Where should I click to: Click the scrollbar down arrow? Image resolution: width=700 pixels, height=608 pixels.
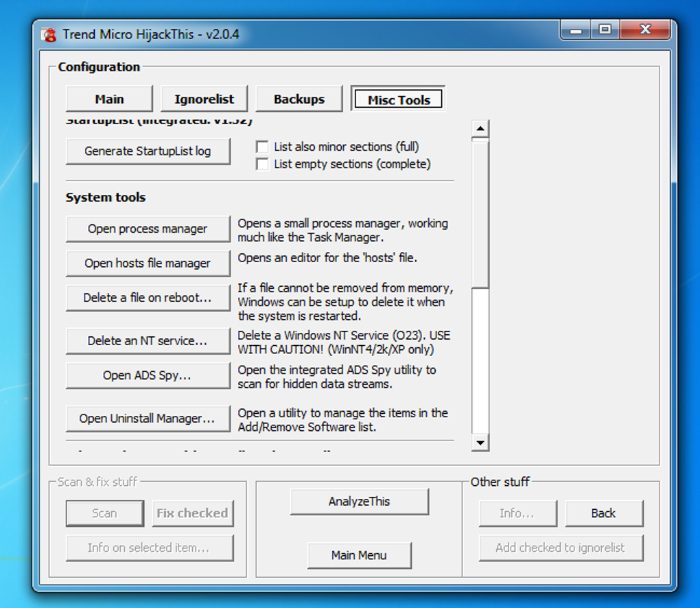(480, 443)
